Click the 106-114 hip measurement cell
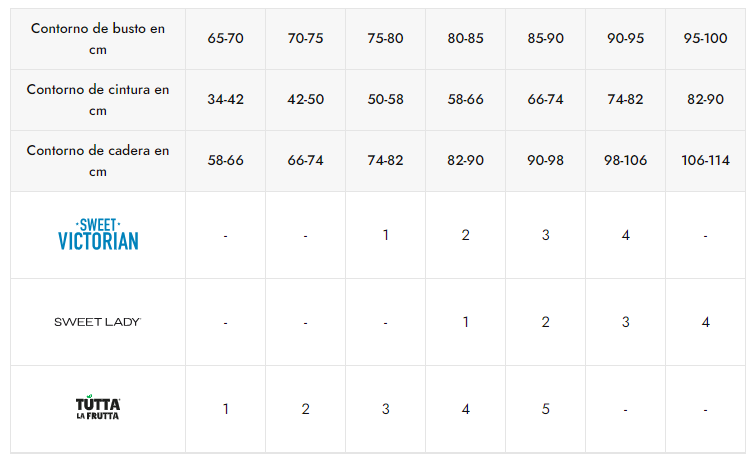 click(705, 161)
